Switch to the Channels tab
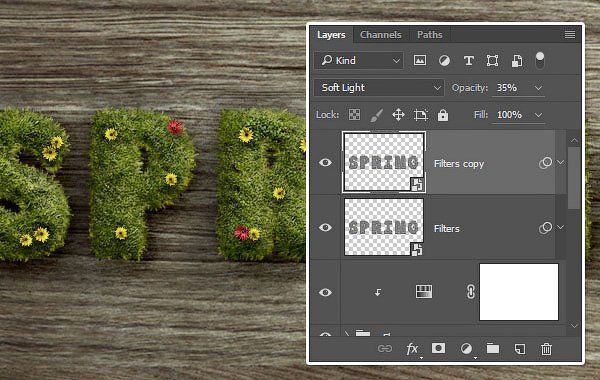The height and width of the screenshot is (380, 600). tap(381, 35)
